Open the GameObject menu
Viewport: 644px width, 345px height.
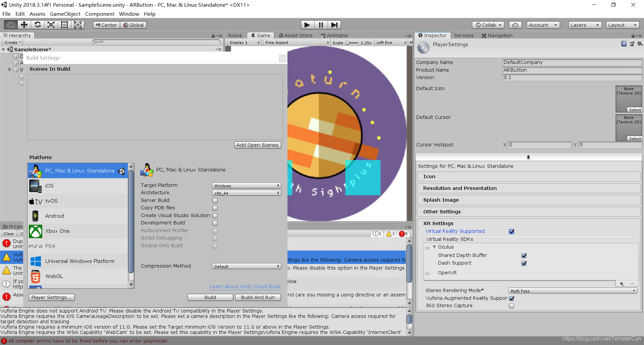pos(65,14)
